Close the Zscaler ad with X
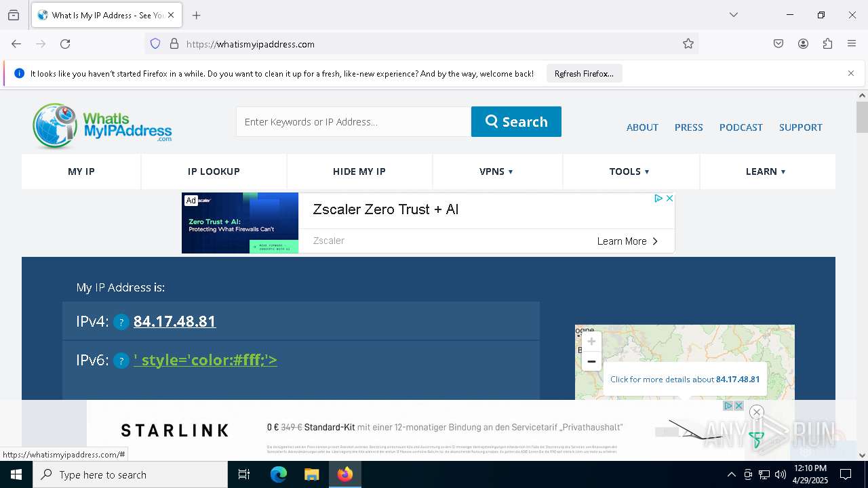The width and height of the screenshot is (868, 488). pos(669,199)
